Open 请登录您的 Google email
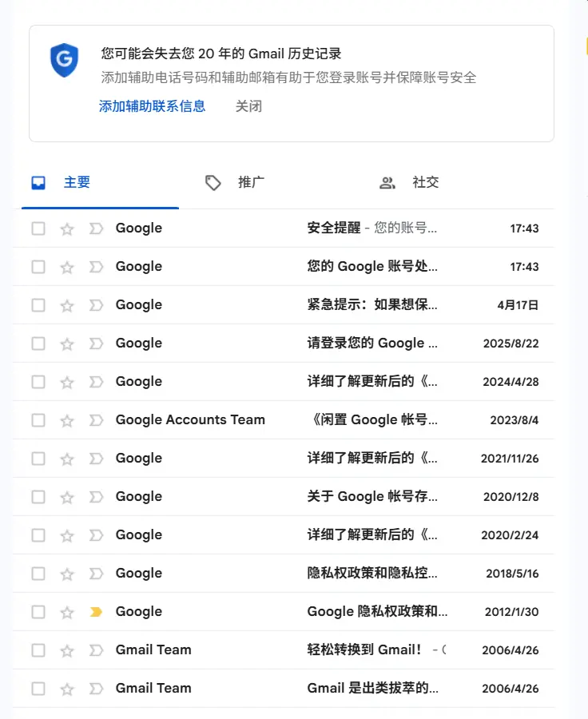588x719 pixels. [x=372, y=343]
